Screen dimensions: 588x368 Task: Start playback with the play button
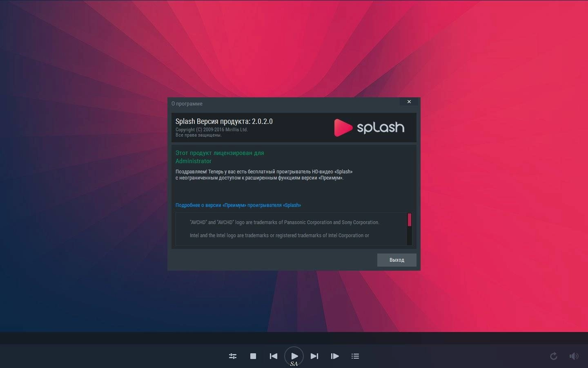(x=294, y=356)
